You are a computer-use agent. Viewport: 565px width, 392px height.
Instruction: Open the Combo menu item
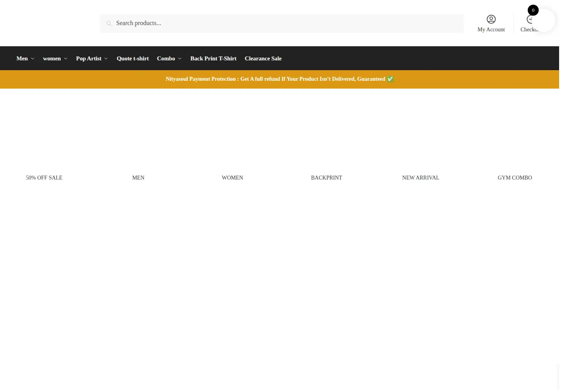coord(166,58)
